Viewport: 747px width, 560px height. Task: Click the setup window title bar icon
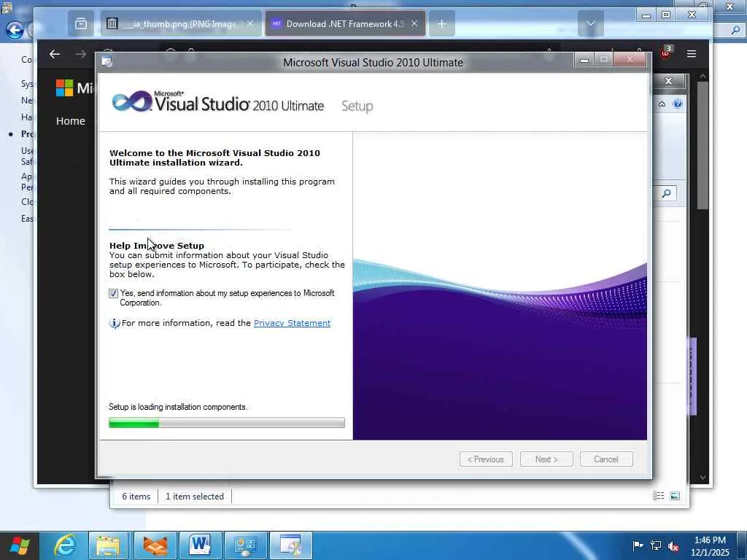[107, 61]
